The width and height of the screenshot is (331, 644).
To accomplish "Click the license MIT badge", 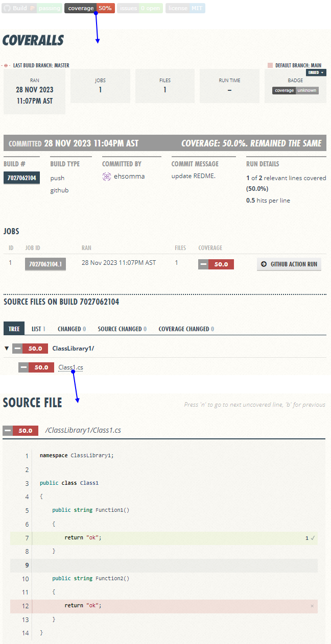I will click(185, 8).
